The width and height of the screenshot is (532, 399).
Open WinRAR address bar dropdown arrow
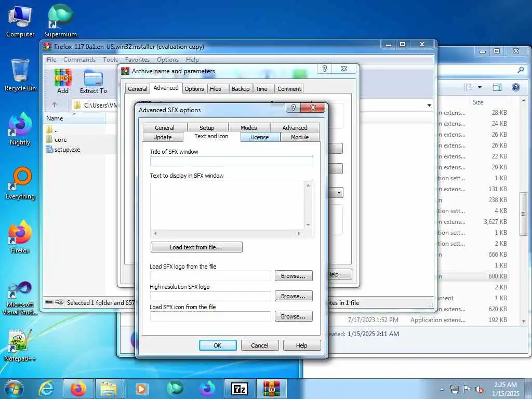click(429, 105)
